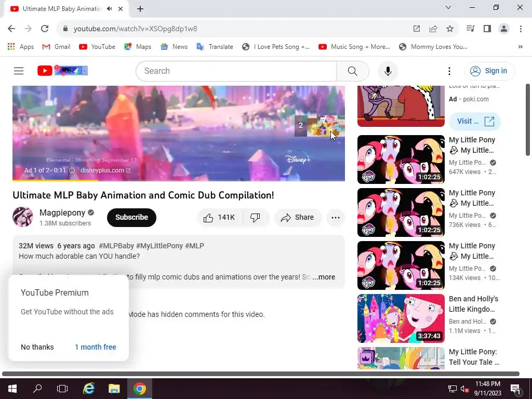Screen dimensions: 532x399
Task: Open File Explorer from taskbar
Action: coord(114,389)
